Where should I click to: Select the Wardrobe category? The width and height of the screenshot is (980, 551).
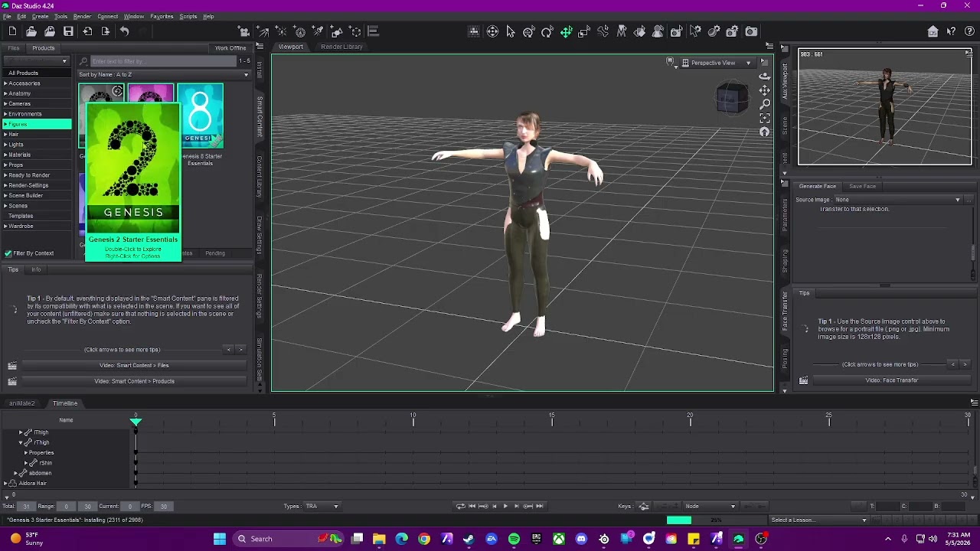click(x=36, y=226)
